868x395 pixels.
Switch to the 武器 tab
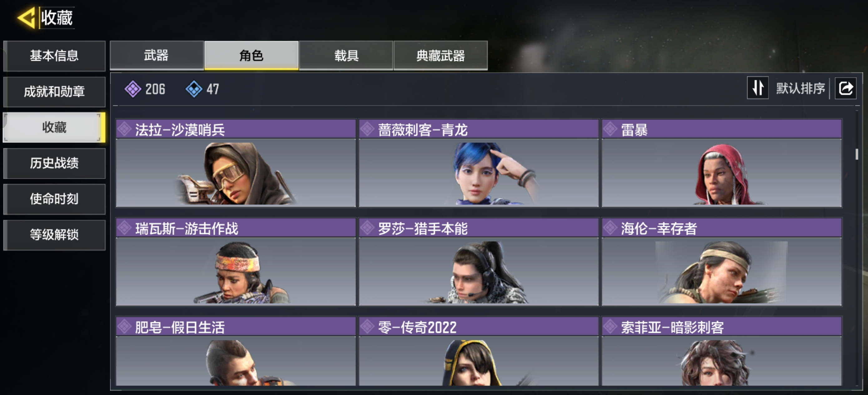pyautogui.click(x=157, y=55)
